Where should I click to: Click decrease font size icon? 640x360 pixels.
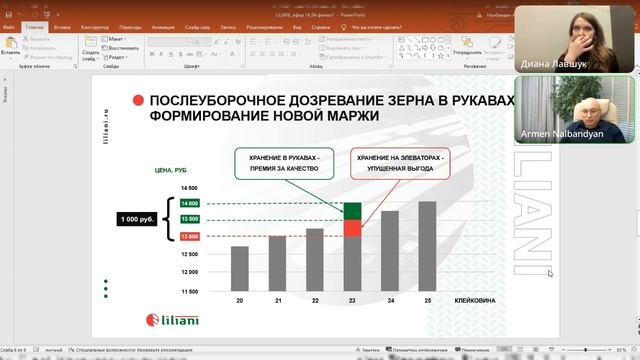coord(227,42)
